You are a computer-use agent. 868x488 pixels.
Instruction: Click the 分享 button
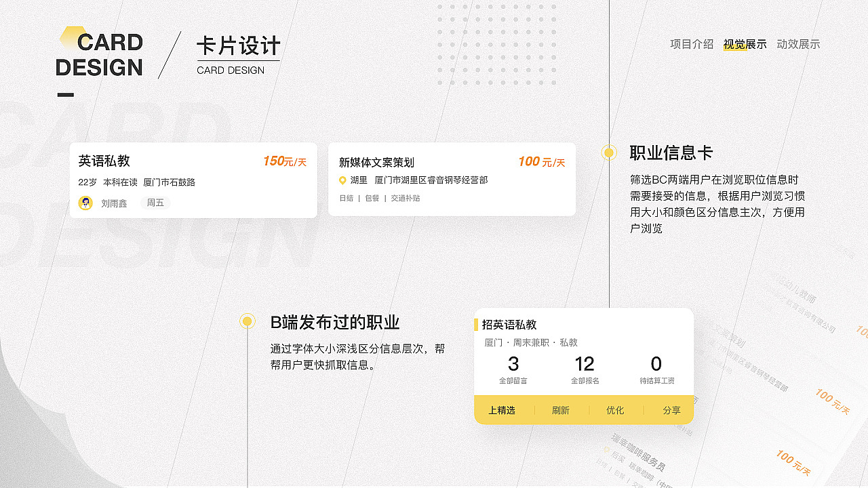click(x=671, y=410)
